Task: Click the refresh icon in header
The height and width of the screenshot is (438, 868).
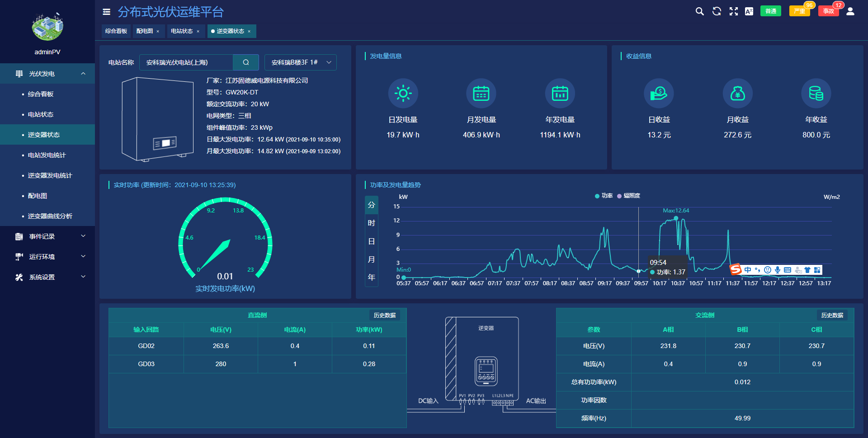Action: [717, 11]
